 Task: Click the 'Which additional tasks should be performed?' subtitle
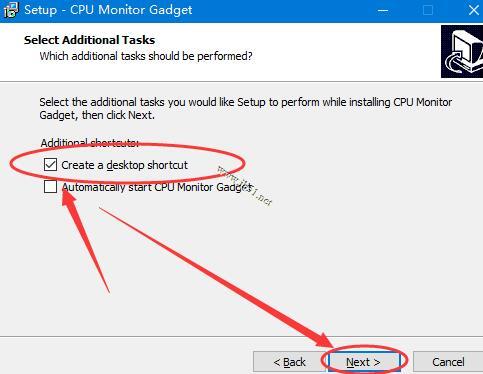pos(146,56)
